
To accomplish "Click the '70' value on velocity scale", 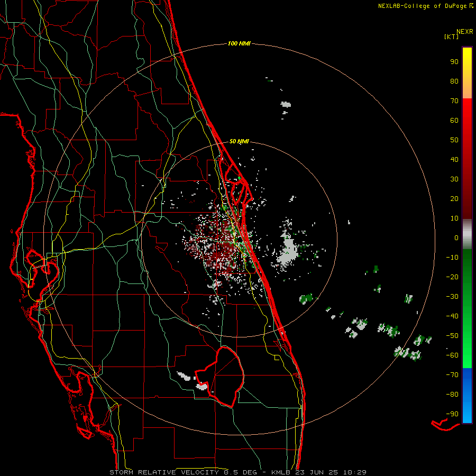I will pos(454,101).
